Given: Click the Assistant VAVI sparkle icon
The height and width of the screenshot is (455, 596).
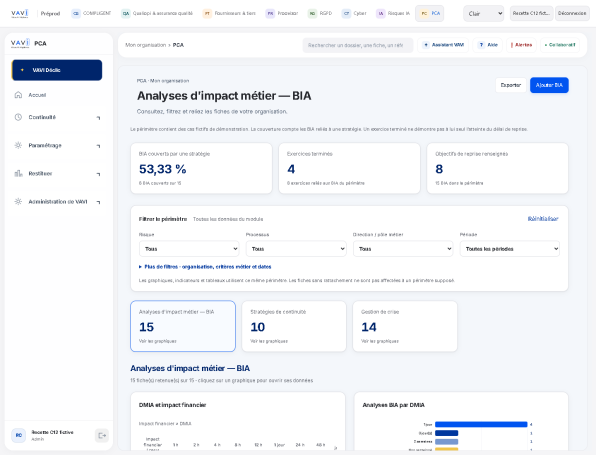Looking at the screenshot, I should [x=426, y=45].
